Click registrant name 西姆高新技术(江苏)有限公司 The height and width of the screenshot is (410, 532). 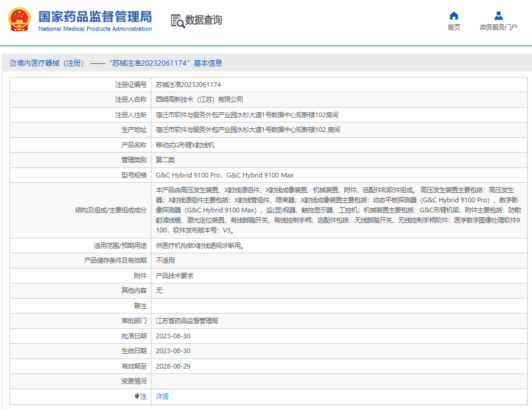pos(199,99)
